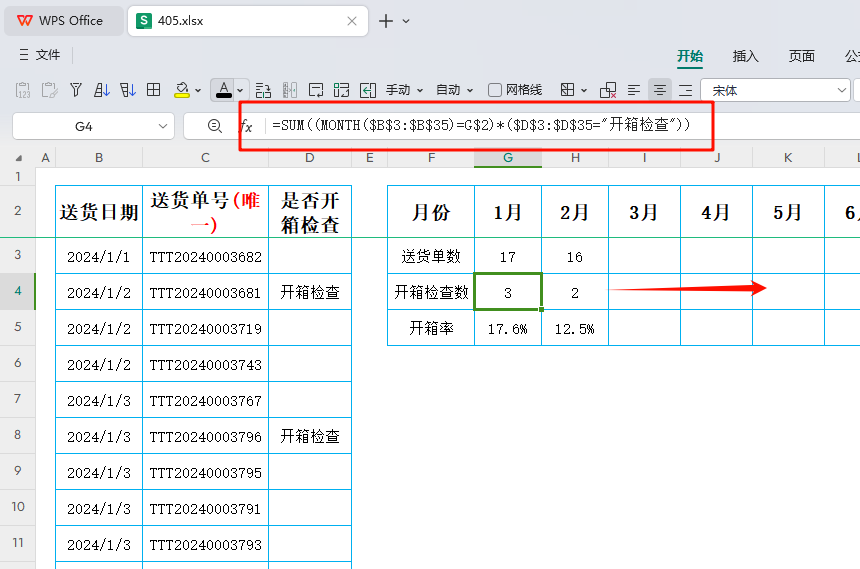This screenshot has width=860, height=569.
Task: Click the wrap text icon
Action: (316, 90)
